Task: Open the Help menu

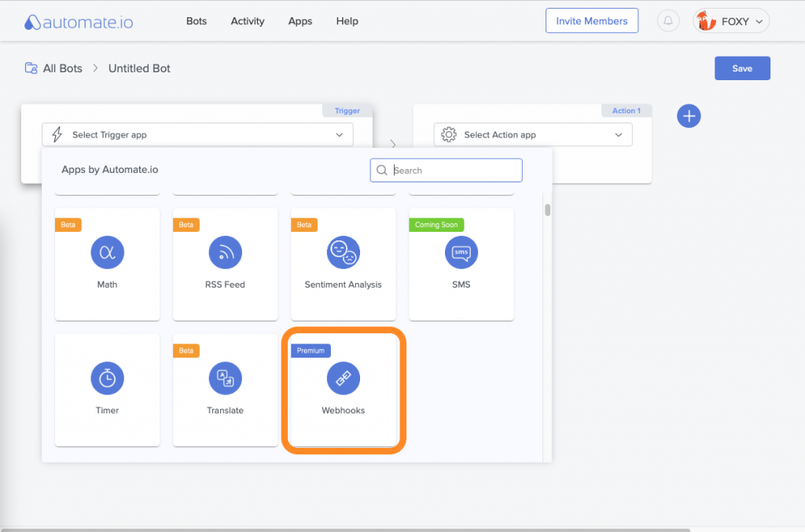Action: 347,21
